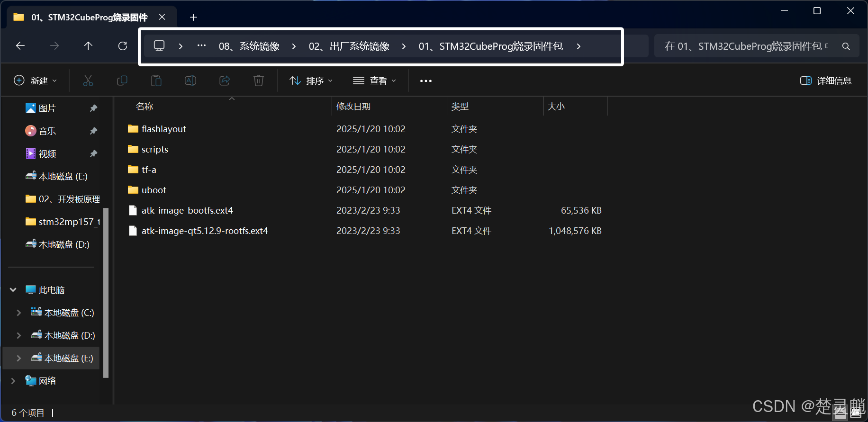868x422 pixels.
Task: Switch to details view, bottom-right
Action: point(841,413)
